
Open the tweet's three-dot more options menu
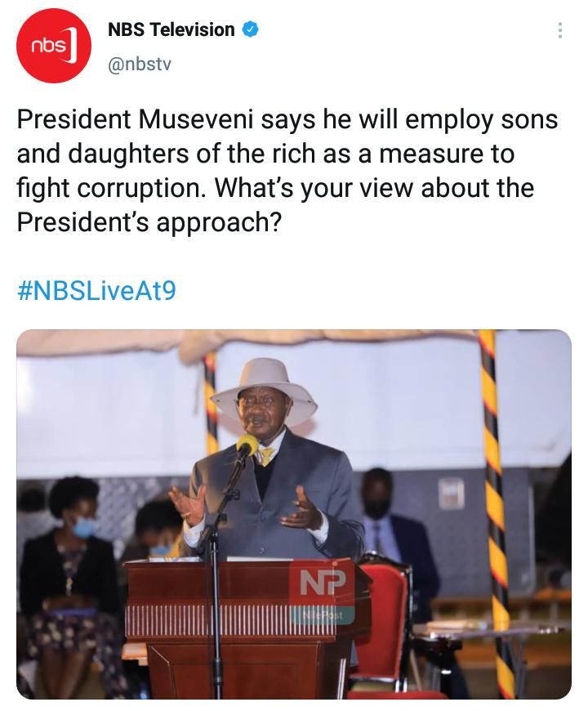click(x=560, y=30)
